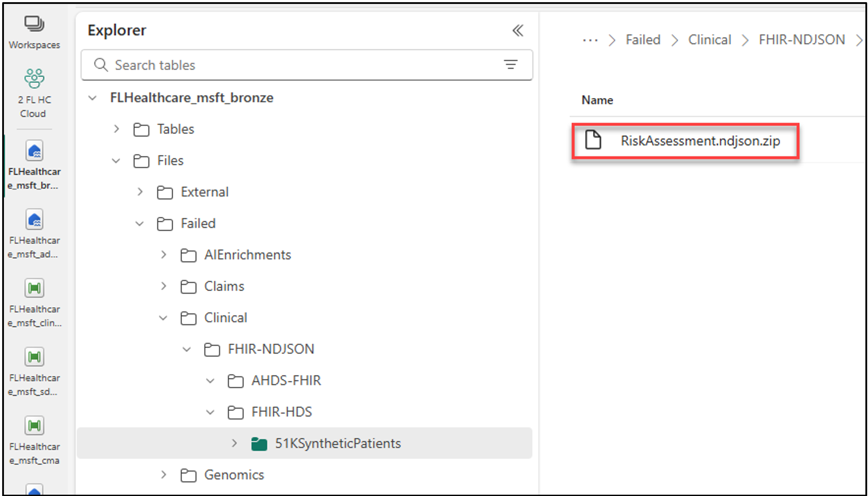Expand the Claims folder chevron

[x=163, y=286]
